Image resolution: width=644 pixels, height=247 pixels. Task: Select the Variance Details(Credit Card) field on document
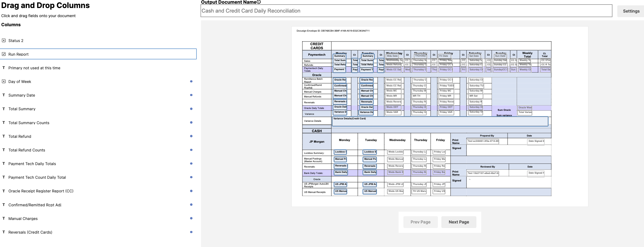pyautogui.click(x=440, y=121)
